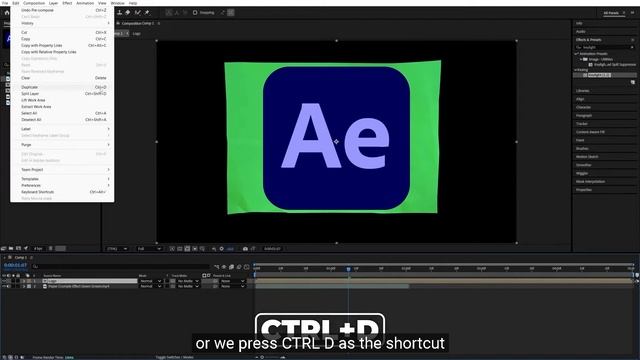Select the Keylight (1.2) effect
The height and width of the screenshot is (360, 640).
[599, 75]
